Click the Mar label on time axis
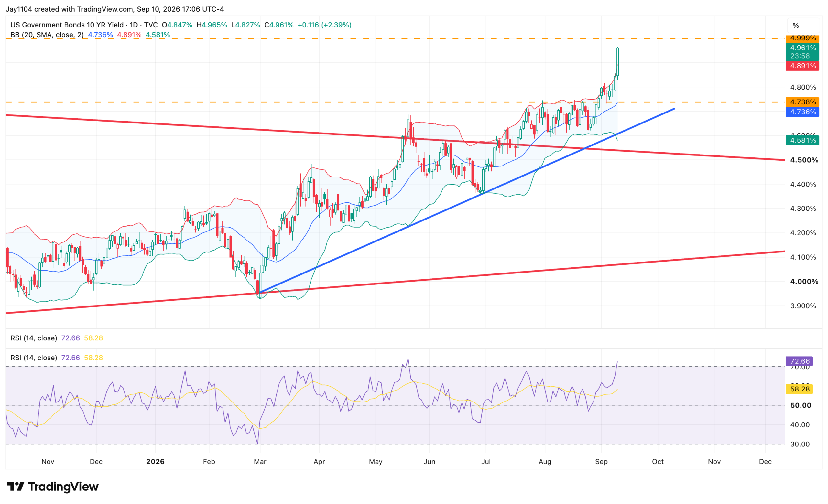The width and height of the screenshot is (828, 504). (260, 462)
